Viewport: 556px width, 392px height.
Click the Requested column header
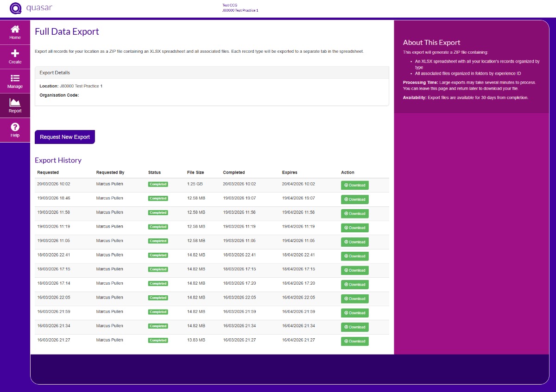48,173
